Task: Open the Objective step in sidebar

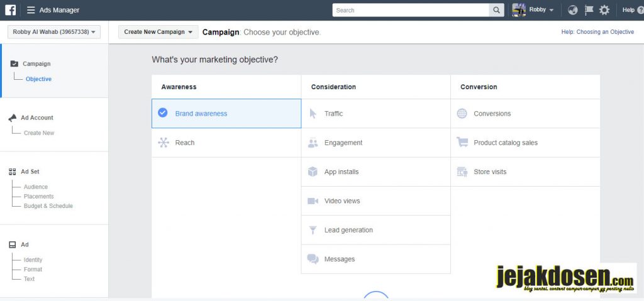Action: click(x=38, y=79)
